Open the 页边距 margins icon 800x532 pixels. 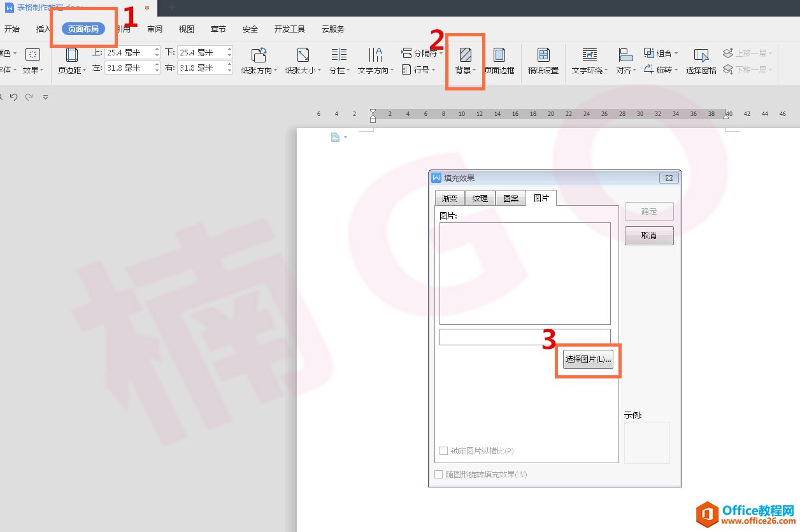point(71,55)
